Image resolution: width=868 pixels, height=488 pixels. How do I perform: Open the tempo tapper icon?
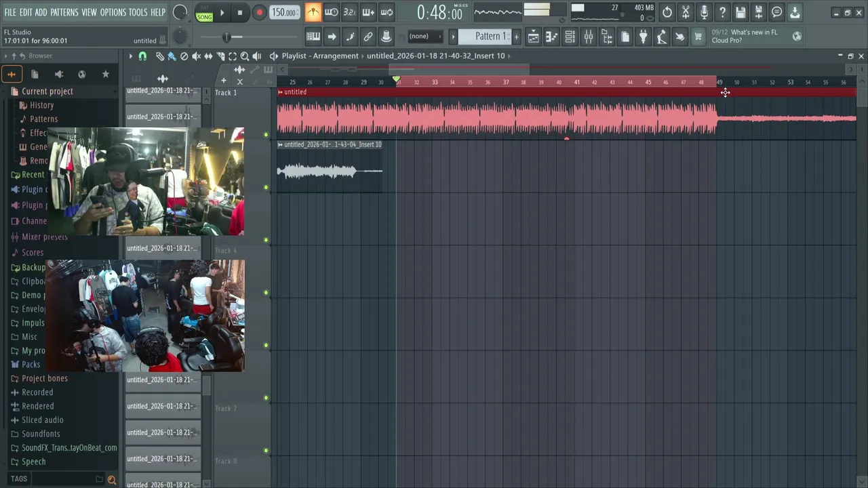(662, 37)
